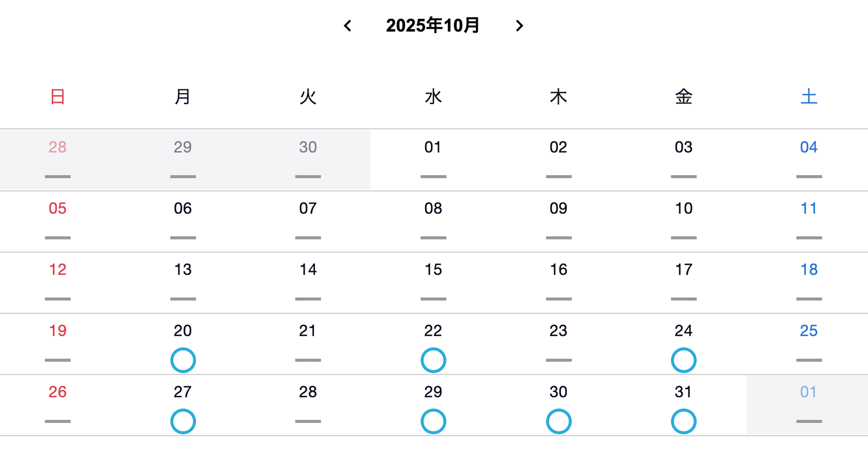Select the availability circle on October 27
This screenshot has width=868, height=452.
pos(183,421)
